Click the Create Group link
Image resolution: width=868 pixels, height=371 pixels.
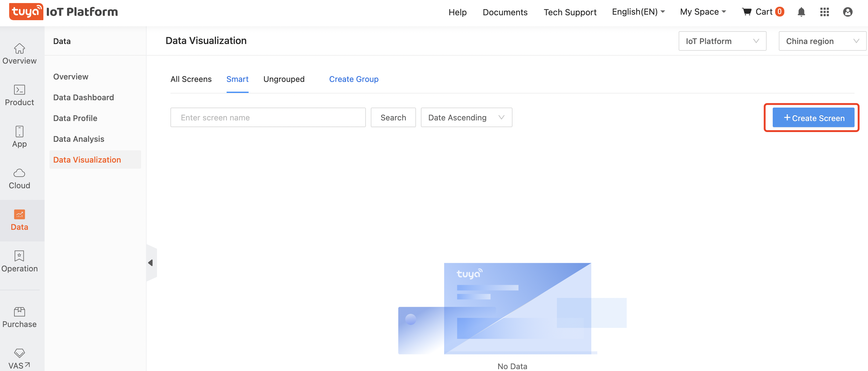(354, 79)
